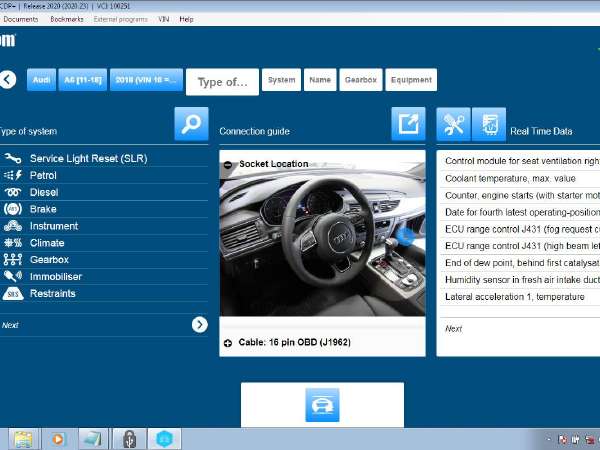600x450 pixels.
Task: Open the Help menu
Action: (186, 19)
